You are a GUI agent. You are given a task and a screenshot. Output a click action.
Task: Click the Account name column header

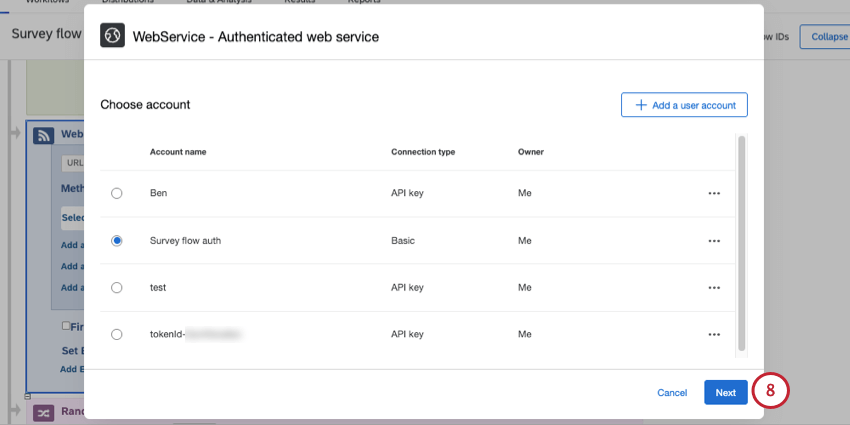click(x=178, y=152)
